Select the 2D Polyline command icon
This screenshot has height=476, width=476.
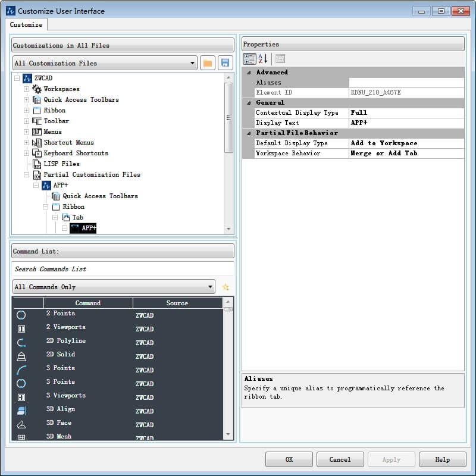coord(21,343)
